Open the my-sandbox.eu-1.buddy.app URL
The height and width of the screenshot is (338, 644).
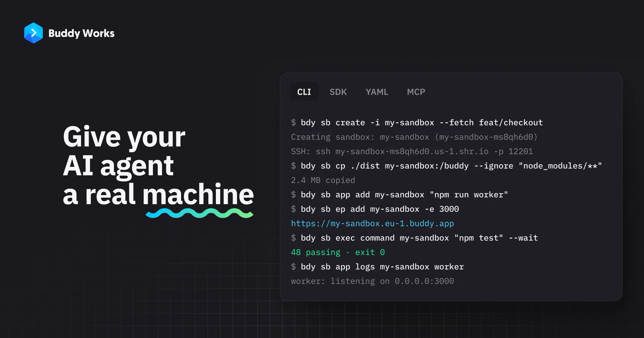click(x=372, y=223)
